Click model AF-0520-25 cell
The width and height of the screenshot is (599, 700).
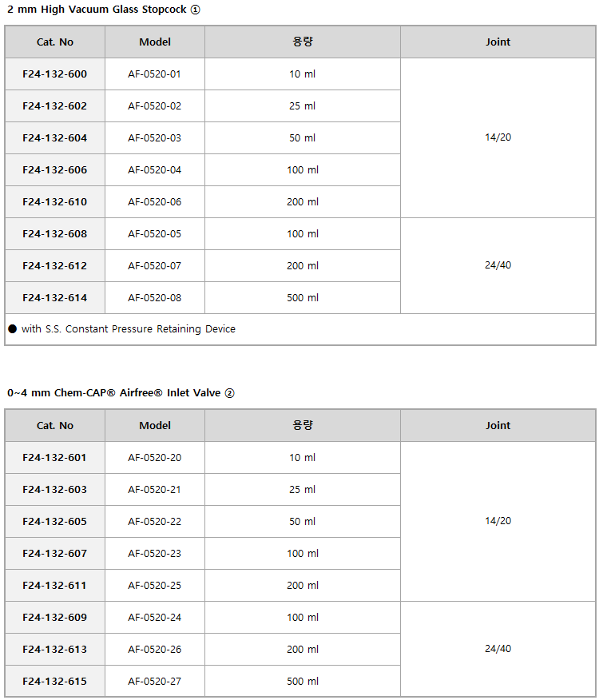tap(154, 585)
